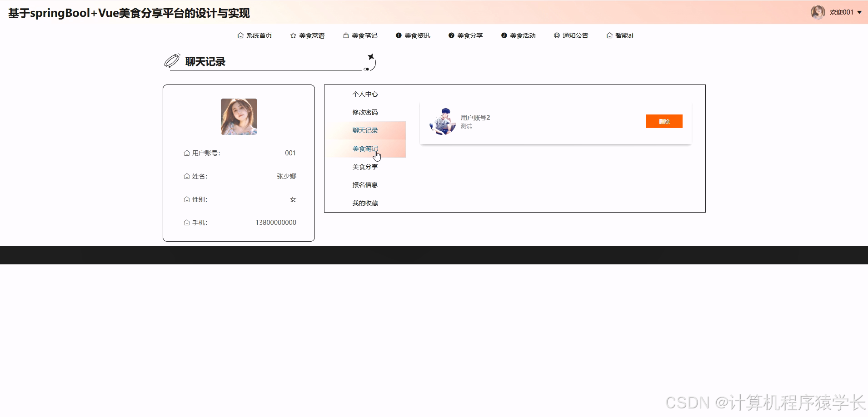Image resolution: width=868 pixels, height=417 pixels.
Task: Click the 系统首页 home icon
Action: coord(240,35)
